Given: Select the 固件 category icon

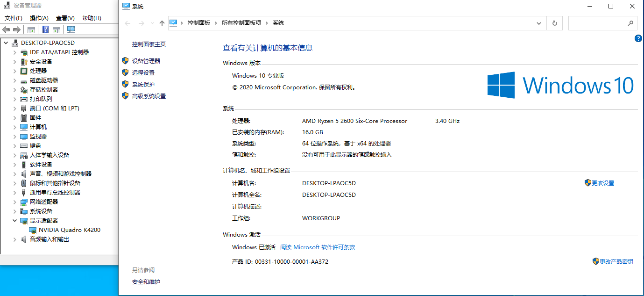Looking at the screenshot, I should click(24, 117).
